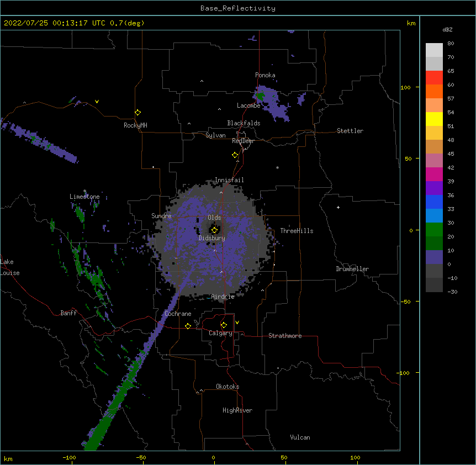
Task: Click the RockyMH label
Action: (135, 125)
